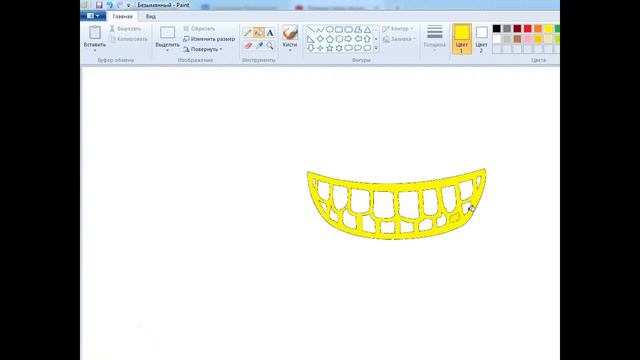Pick the Up arrow shape

click(367, 39)
